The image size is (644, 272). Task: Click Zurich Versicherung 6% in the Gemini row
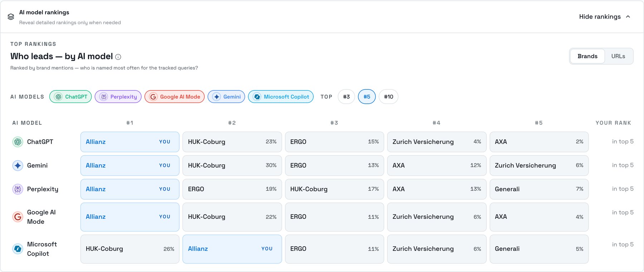pyautogui.click(x=539, y=165)
